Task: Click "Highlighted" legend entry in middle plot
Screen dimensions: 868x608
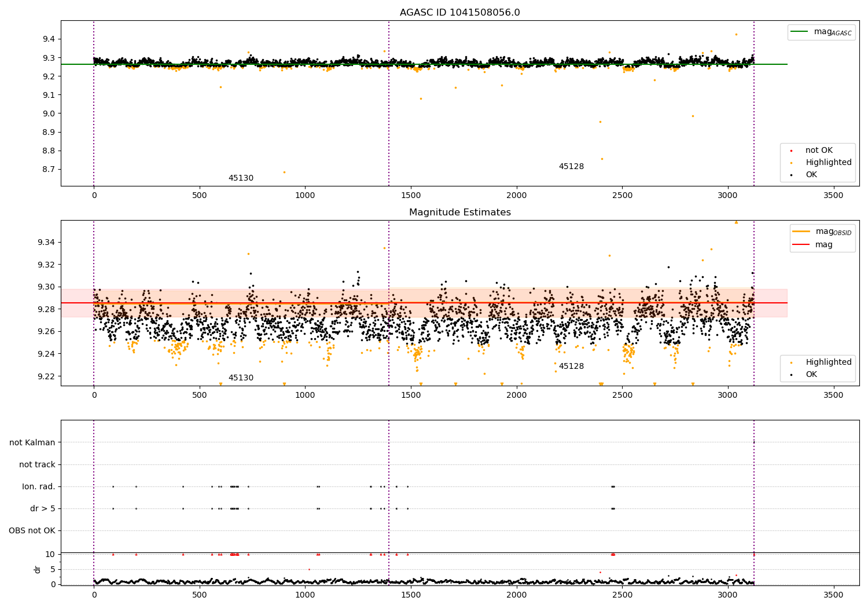Action: [x=828, y=362]
